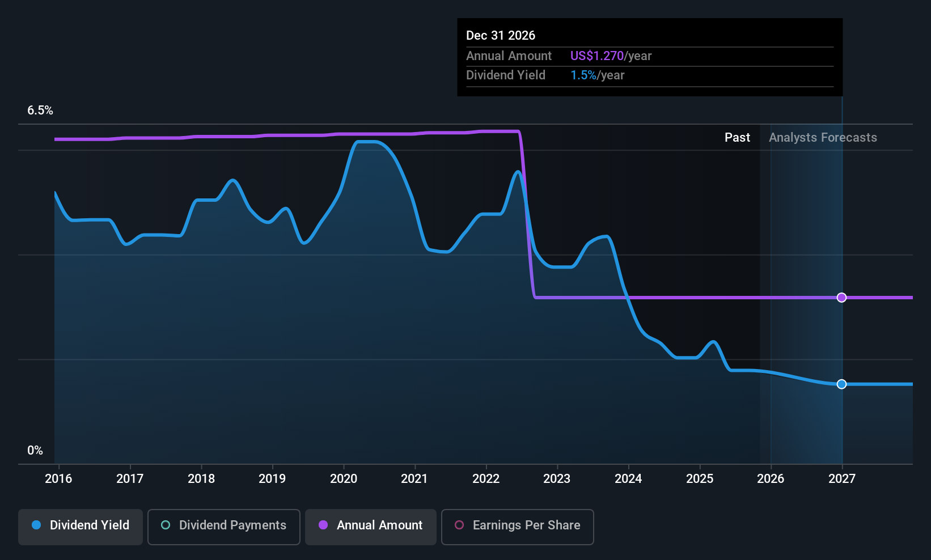Click the 1.5% dividend yield tooltip value
The height and width of the screenshot is (560, 931).
click(x=583, y=75)
